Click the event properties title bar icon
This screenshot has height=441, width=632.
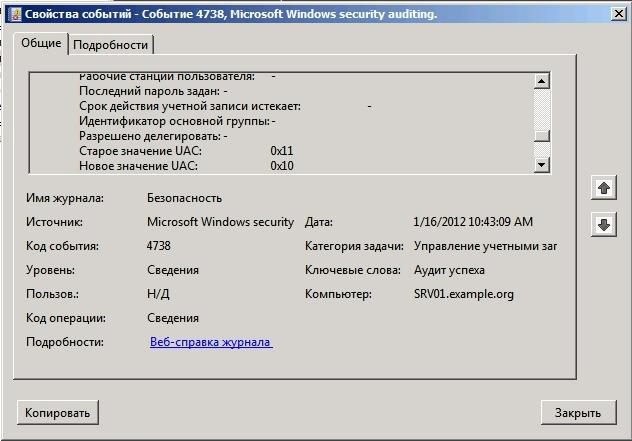click(15, 14)
